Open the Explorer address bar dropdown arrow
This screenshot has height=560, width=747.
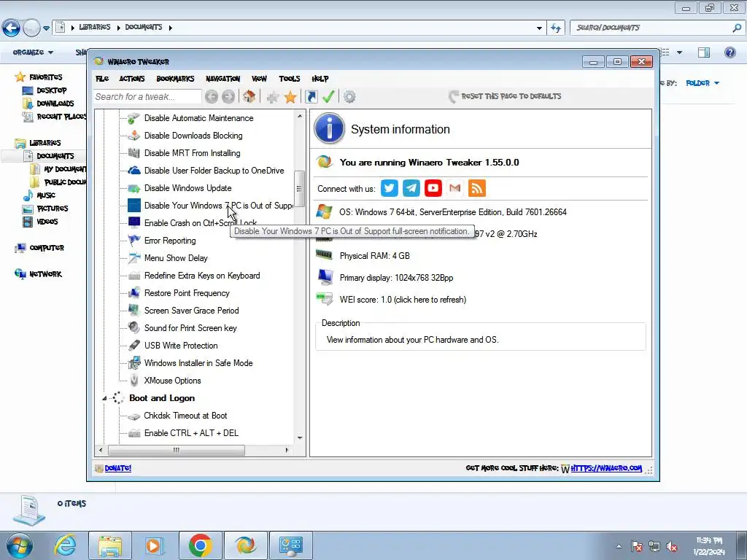[x=539, y=28]
